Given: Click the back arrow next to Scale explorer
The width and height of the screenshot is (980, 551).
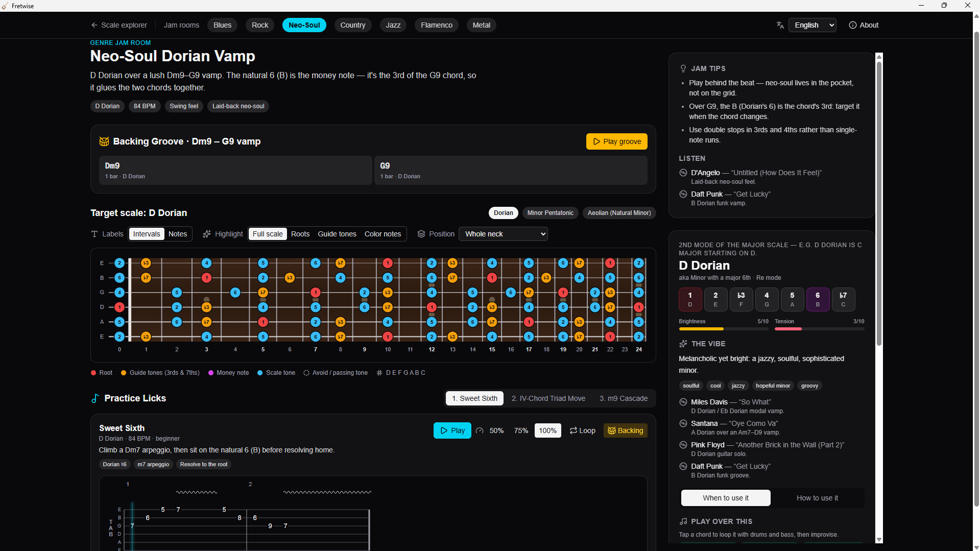Looking at the screenshot, I should click(94, 25).
